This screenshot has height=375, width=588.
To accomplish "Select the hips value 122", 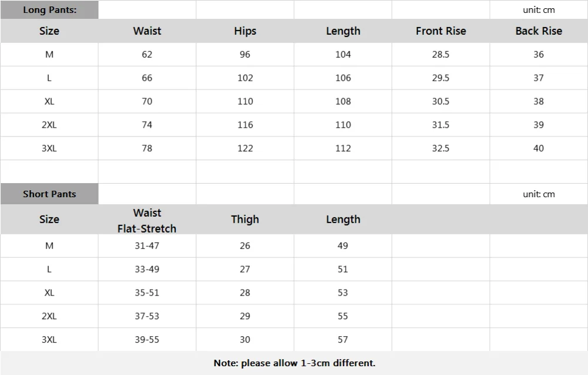I will pos(245,148).
